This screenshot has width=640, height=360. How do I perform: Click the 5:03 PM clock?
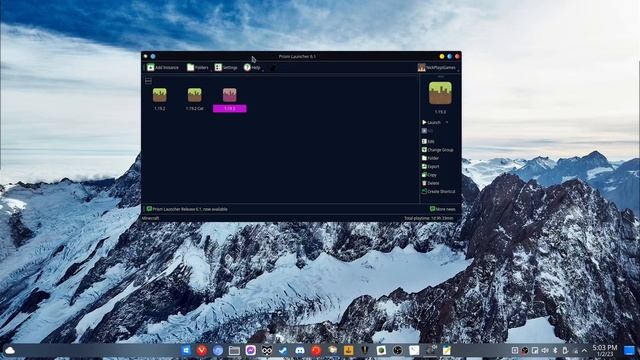point(604,348)
